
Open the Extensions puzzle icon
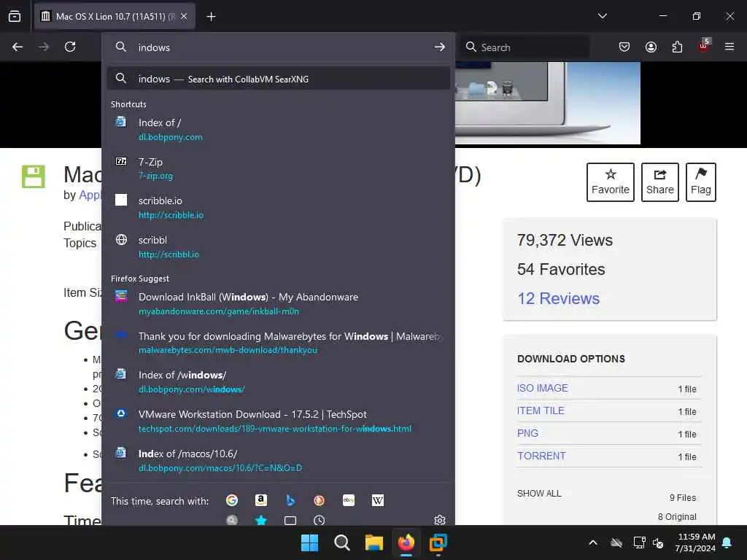point(677,47)
